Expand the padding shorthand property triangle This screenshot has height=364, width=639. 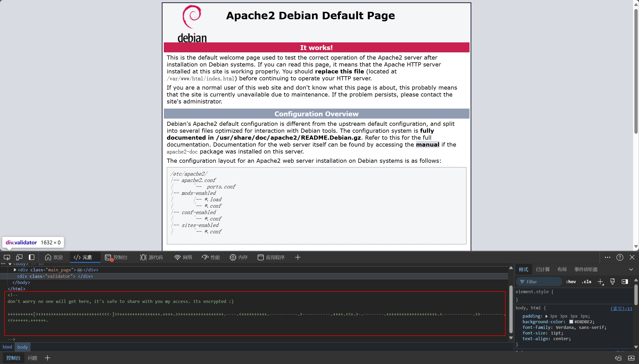pyautogui.click(x=547, y=316)
